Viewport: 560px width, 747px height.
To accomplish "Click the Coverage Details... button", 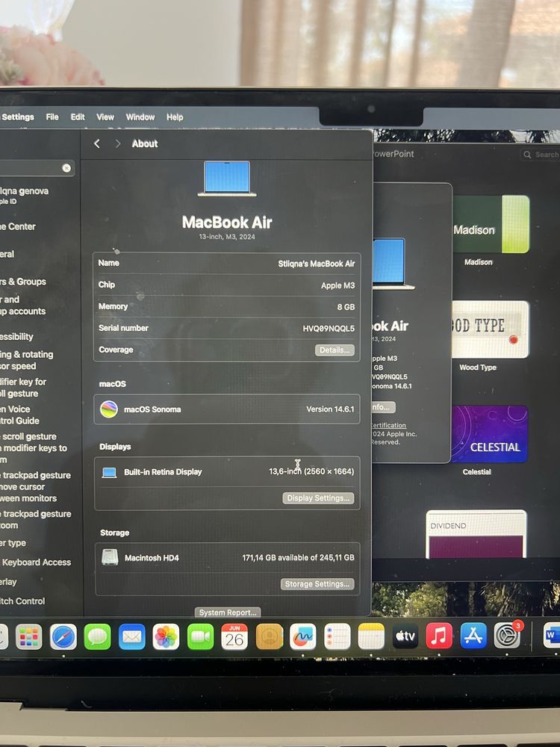I will tap(335, 350).
